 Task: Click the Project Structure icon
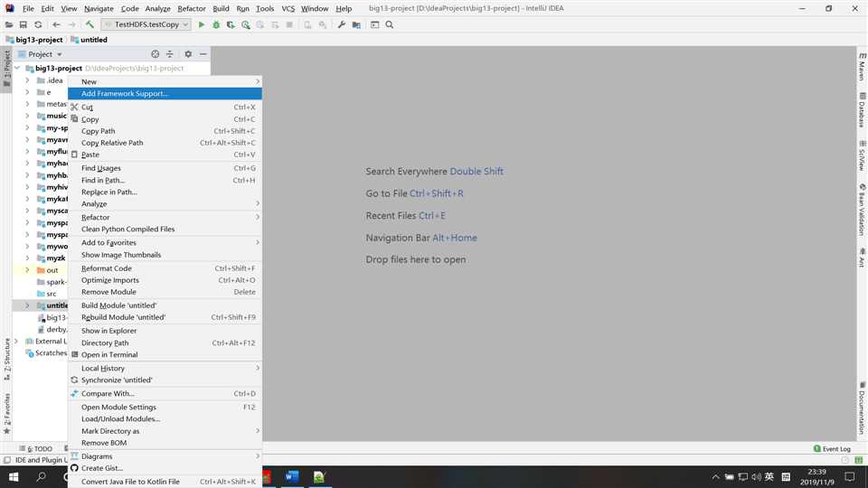356,24
